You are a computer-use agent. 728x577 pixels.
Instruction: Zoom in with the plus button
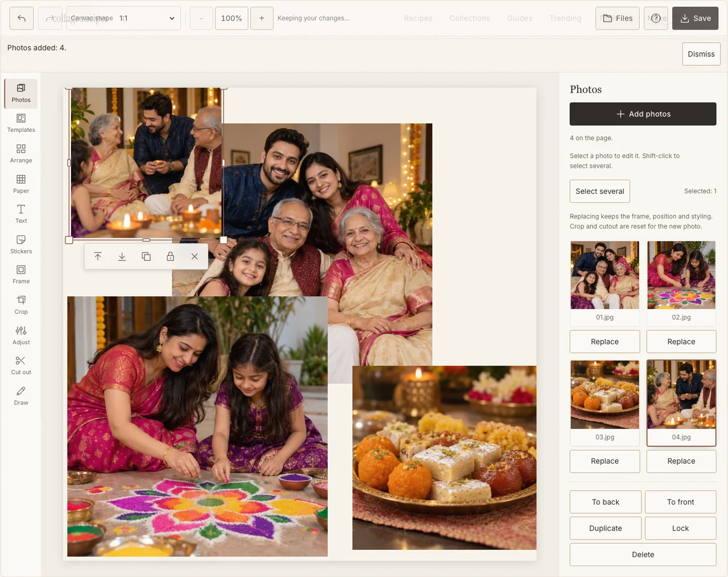tap(262, 18)
